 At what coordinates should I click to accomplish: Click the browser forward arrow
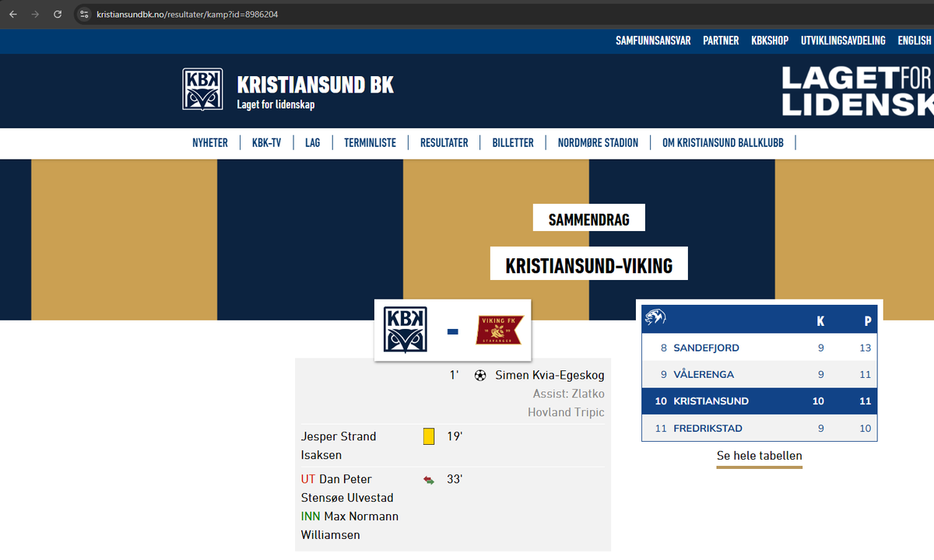point(35,14)
